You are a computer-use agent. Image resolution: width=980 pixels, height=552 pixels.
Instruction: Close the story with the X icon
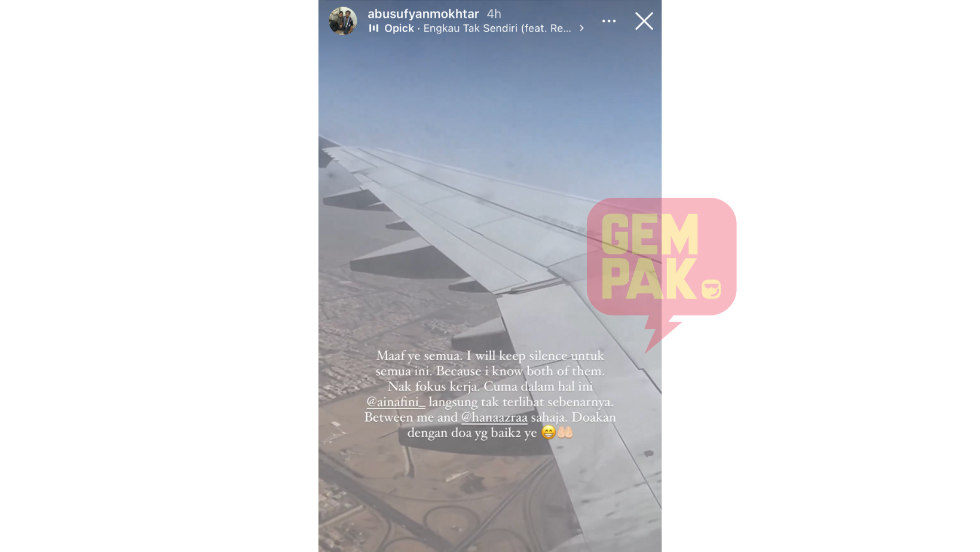[644, 21]
